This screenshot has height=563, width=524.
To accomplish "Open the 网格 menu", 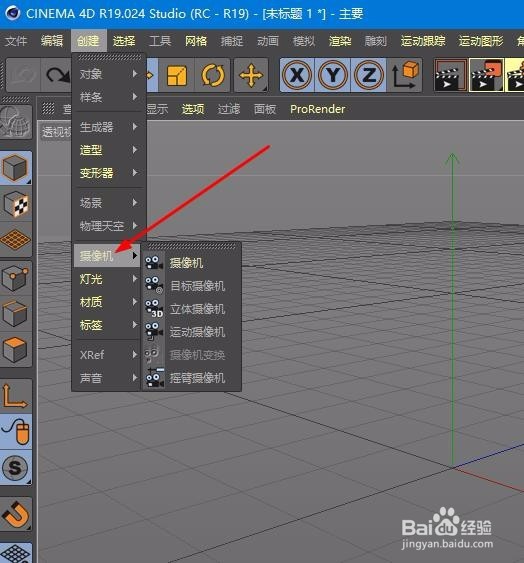I will point(196,41).
